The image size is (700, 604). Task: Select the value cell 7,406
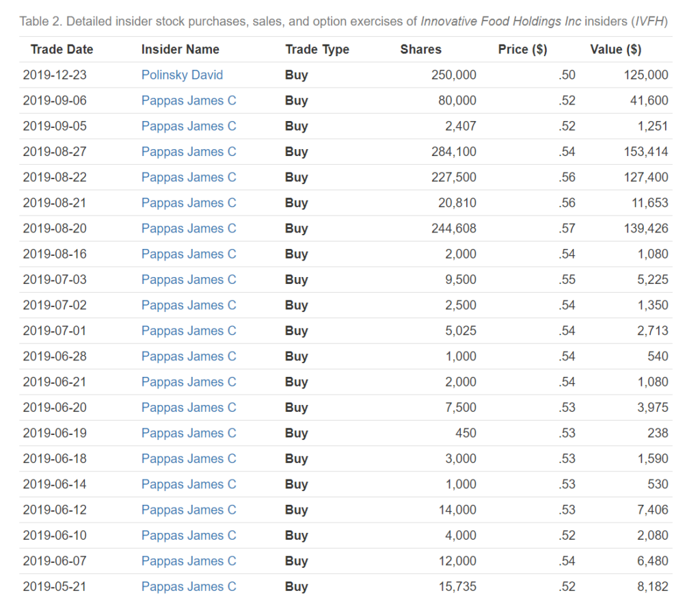click(653, 510)
